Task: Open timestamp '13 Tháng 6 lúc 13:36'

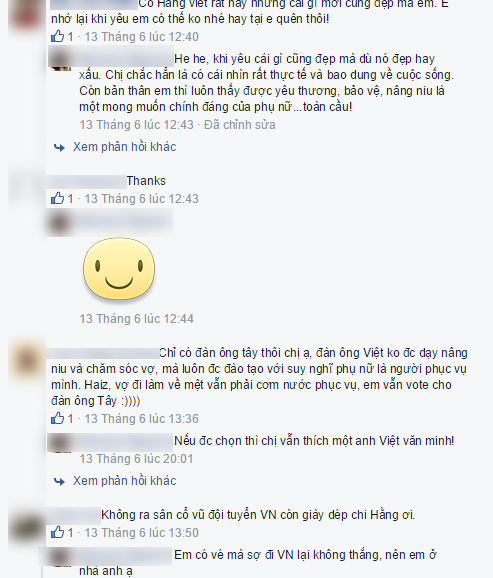Action: pyautogui.click(x=142, y=418)
